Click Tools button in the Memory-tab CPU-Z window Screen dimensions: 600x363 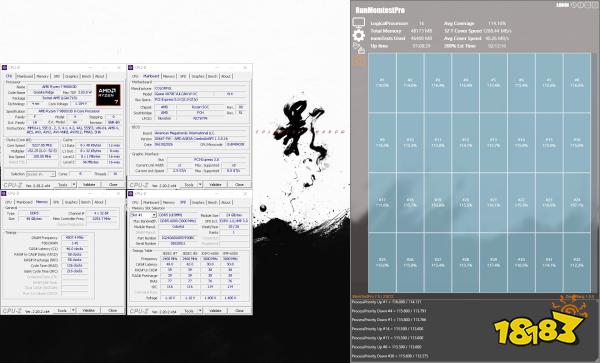(x=62, y=311)
